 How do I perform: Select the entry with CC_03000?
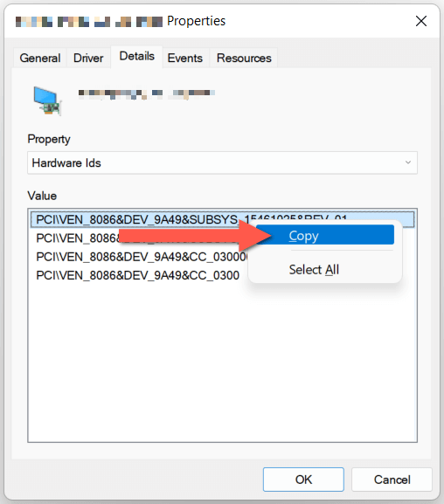click(x=142, y=257)
